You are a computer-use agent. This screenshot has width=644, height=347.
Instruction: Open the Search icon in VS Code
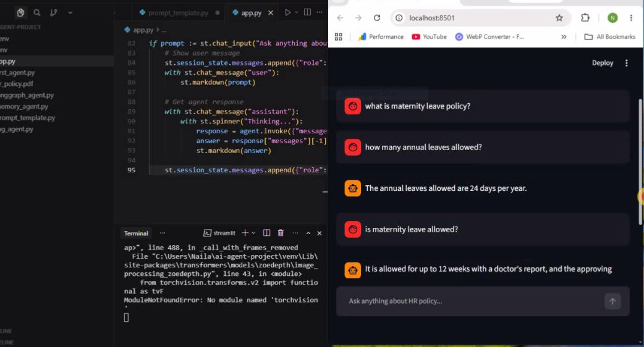pyautogui.click(x=37, y=13)
